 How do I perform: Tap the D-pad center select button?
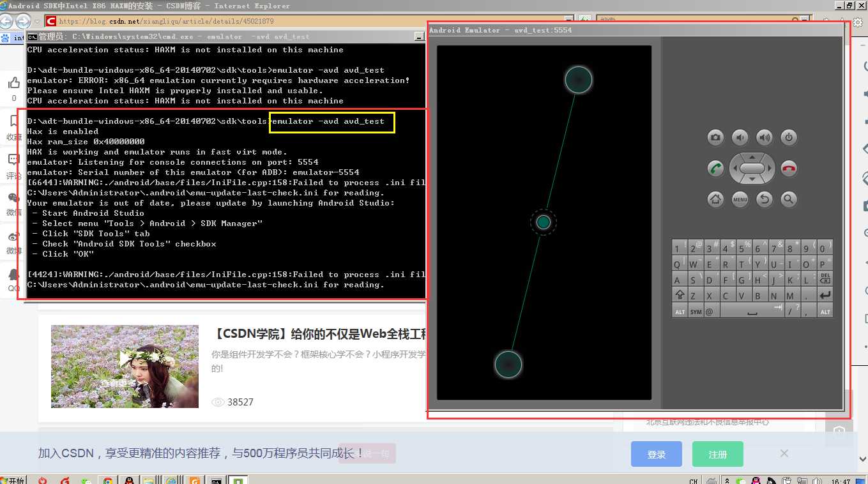point(752,169)
